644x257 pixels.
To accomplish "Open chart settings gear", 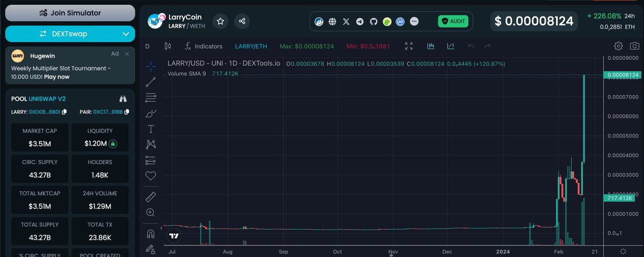I will pyautogui.click(x=618, y=46).
